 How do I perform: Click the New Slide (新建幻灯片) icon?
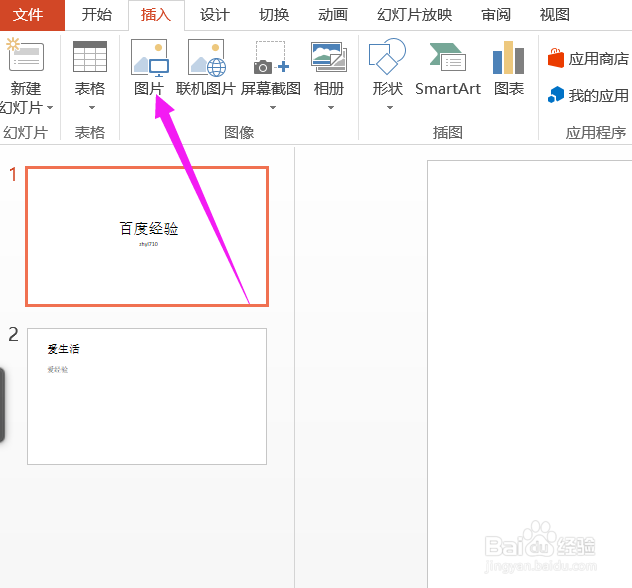tap(25, 55)
